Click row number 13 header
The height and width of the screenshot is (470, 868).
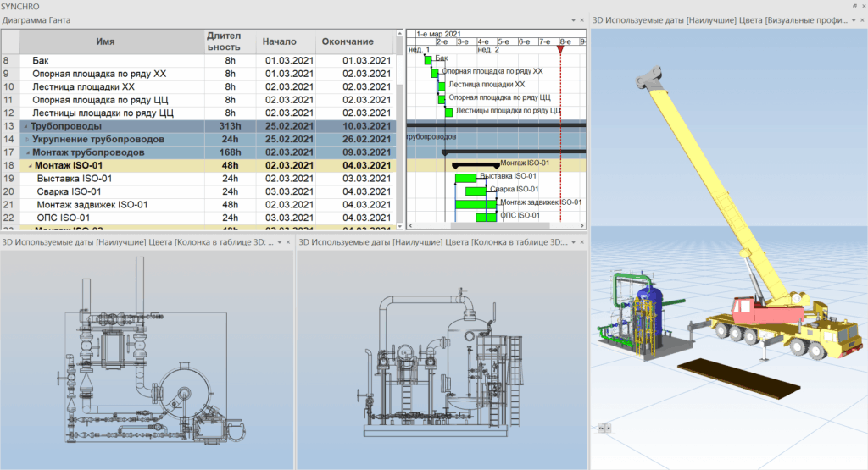[10, 126]
